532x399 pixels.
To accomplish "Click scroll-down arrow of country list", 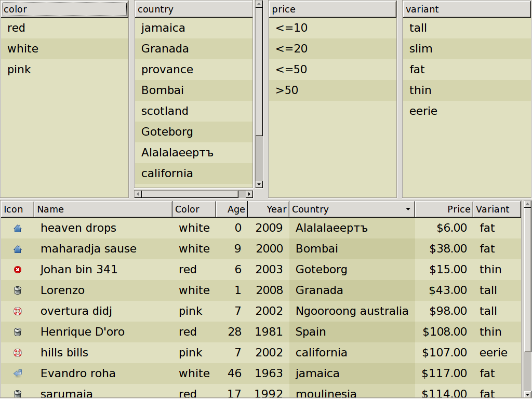I will coord(259,184).
